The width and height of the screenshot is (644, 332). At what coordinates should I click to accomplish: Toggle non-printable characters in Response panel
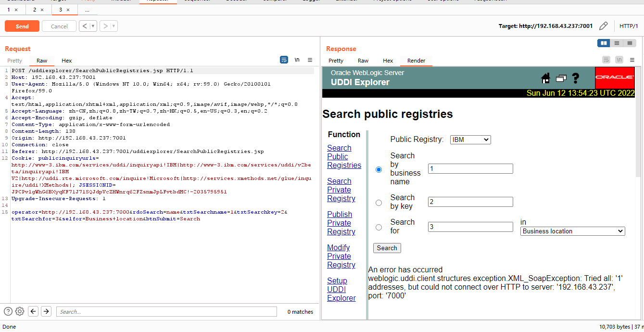pyautogui.click(x=619, y=60)
